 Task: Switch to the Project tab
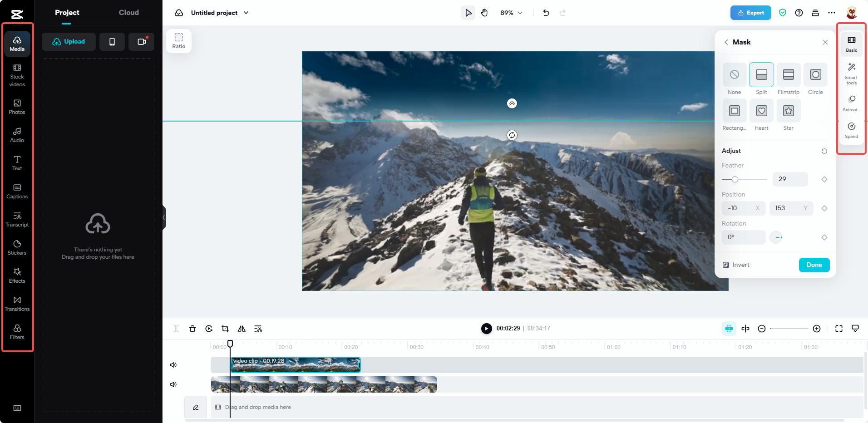(67, 13)
